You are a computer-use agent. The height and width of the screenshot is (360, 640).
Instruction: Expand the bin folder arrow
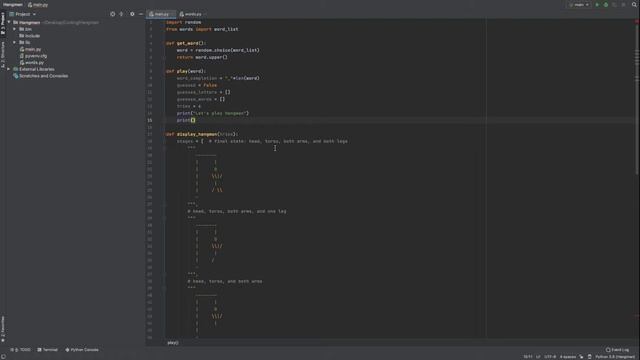click(x=14, y=29)
